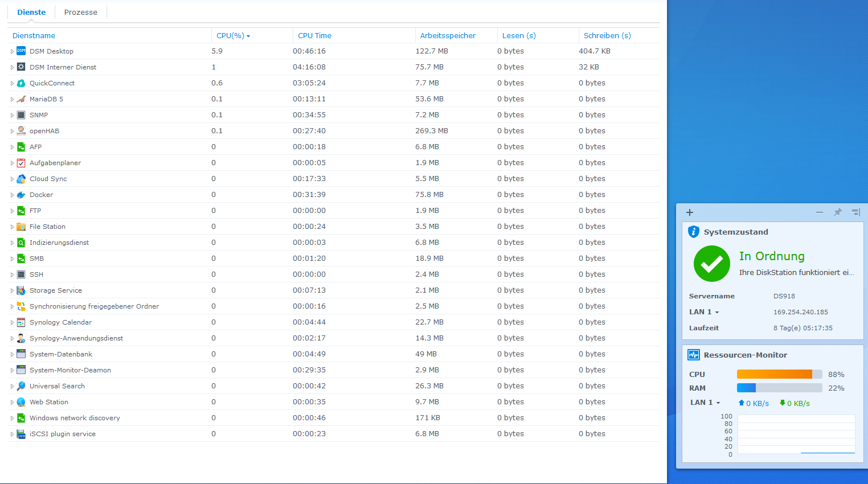Sort by the Schreiben (s) column

pos(620,35)
